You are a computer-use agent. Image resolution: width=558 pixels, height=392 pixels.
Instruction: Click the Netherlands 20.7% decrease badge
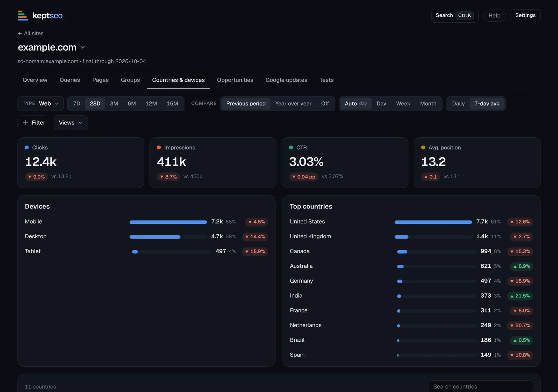[520, 325]
